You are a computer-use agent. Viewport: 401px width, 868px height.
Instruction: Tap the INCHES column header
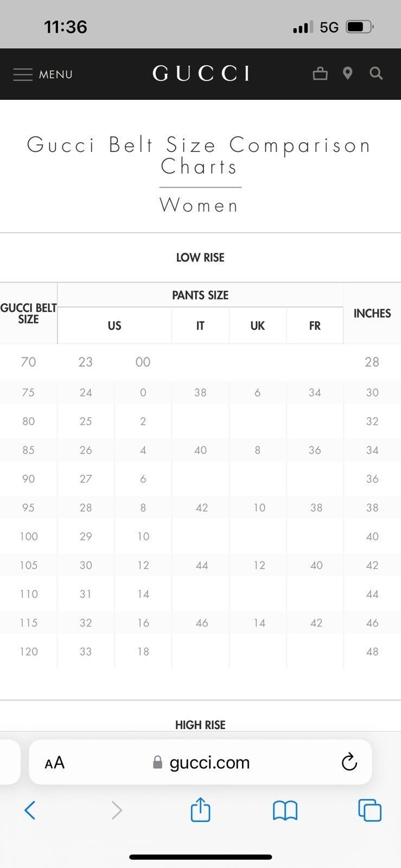(x=372, y=313)
